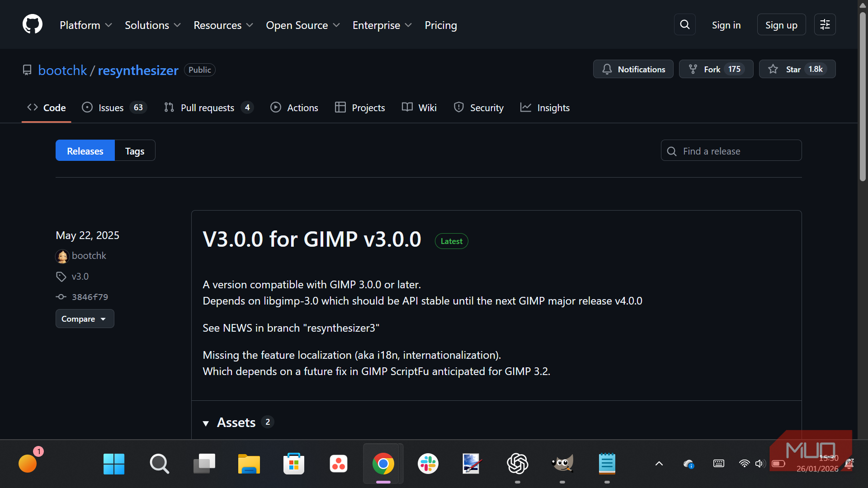The height and width of the screenshot is (488, 868).
Task: Switch to Google Chrome in taskbar
Action: tap(383, 464)
